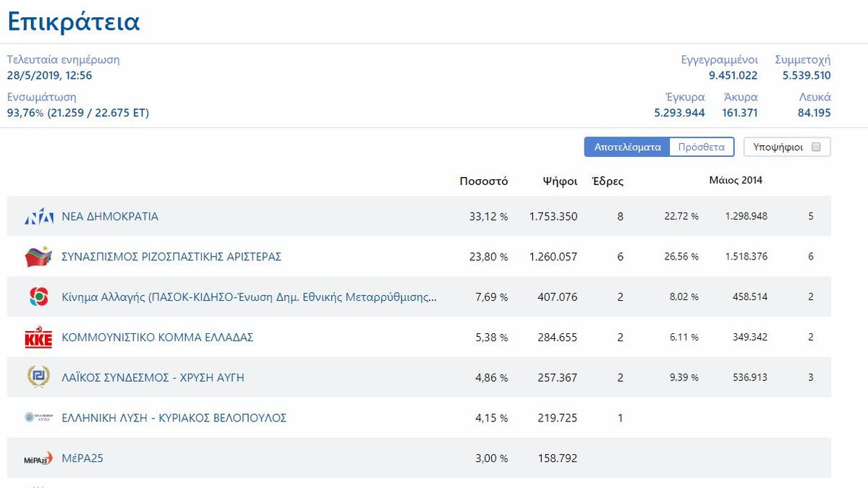Open ΛΑΪΚΟΣ ΣΥΝΔΕΣΜΟΣ - ΧΡΥΣΗ ΑΥΓΗ link
The width and height of the screenshot is (868, 488).
153,377
